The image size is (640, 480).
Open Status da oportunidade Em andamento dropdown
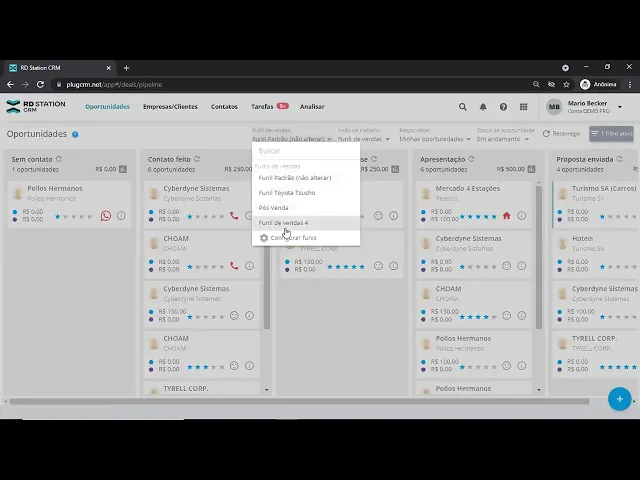[x=503, y=139]
